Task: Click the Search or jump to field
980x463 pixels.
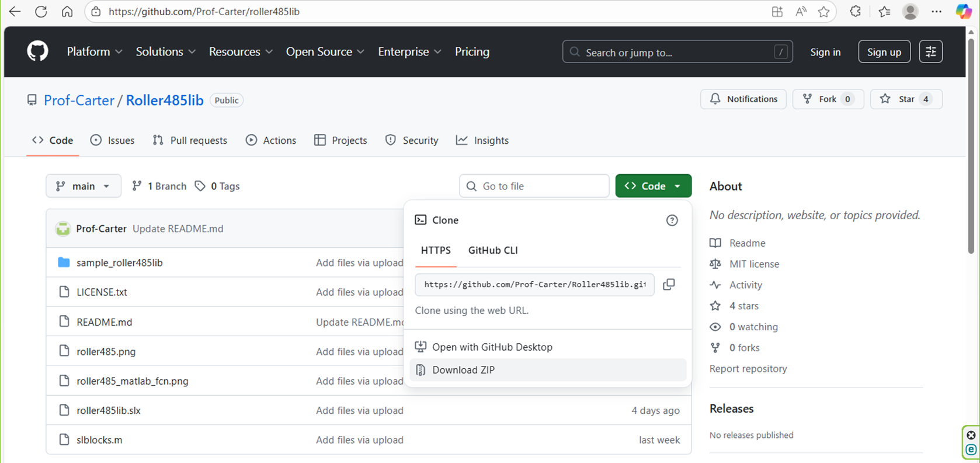Action: tap(677, 51)
